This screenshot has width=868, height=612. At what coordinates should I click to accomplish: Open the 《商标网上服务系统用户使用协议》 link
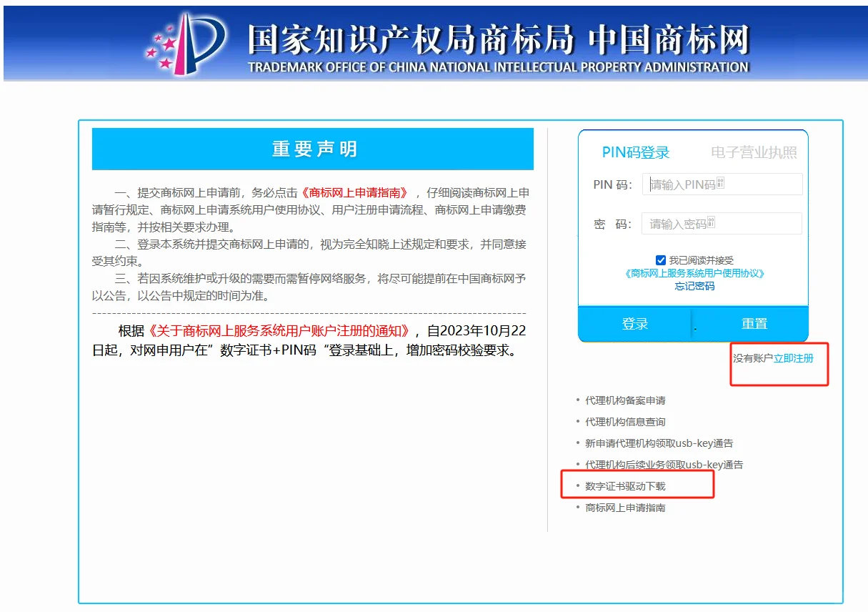click(x=694, y=273)
